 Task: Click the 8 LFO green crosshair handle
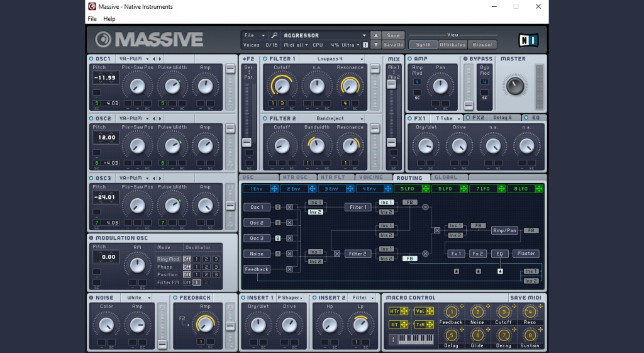(x=539, y=189)
